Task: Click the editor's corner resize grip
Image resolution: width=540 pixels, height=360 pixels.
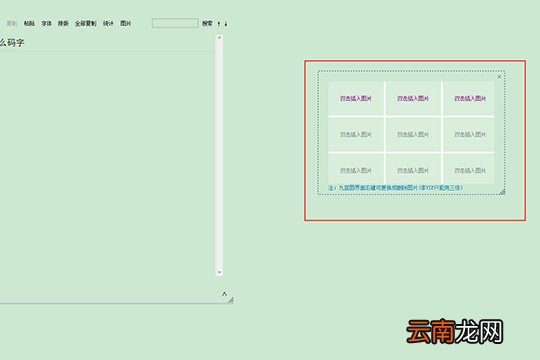Action: (230, 300)
